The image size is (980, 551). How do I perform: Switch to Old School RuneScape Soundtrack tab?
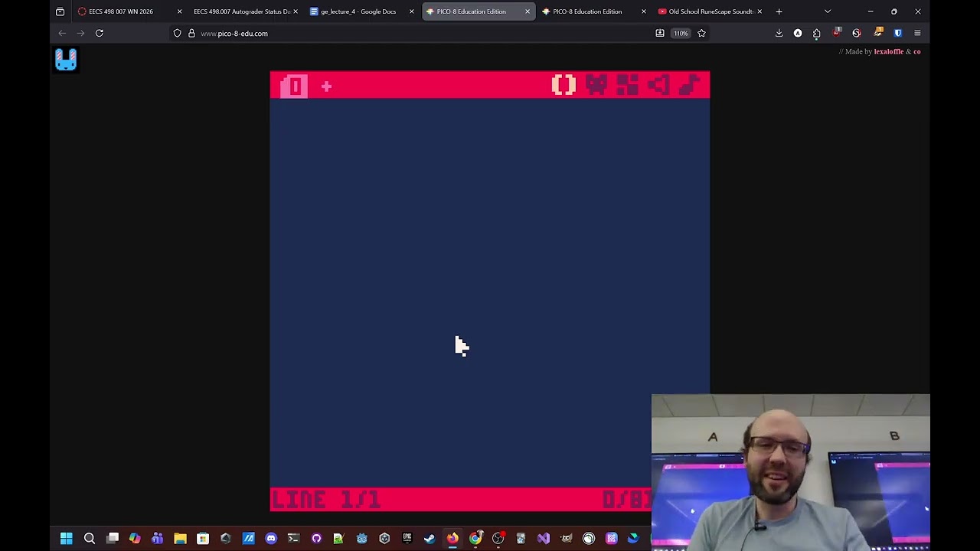(710, 11)
